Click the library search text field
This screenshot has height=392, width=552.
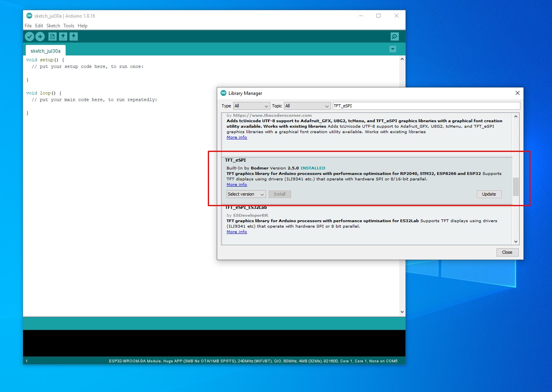point(426,106)
